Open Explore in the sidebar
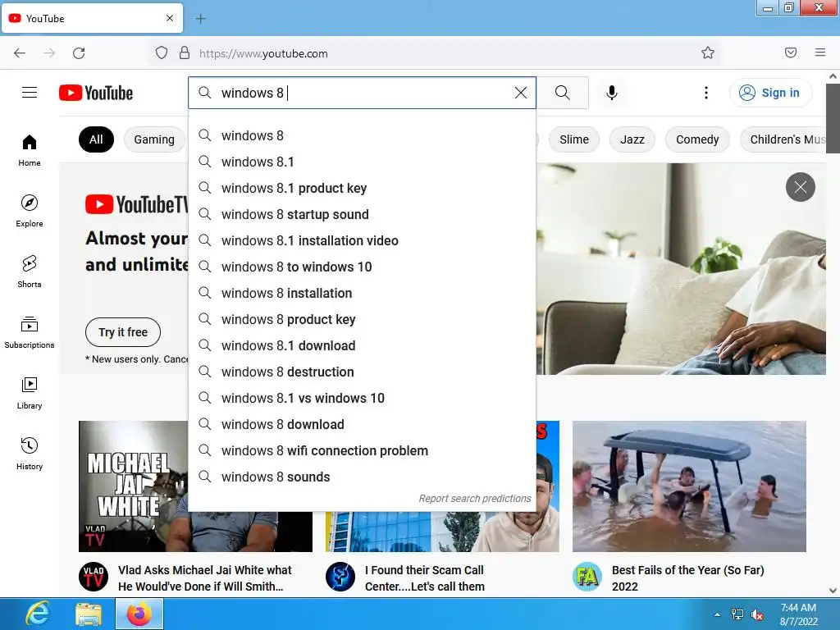Image resolution: width=840 pixels, height=630 pixels. pyautogui.click(x=30, y=211)
